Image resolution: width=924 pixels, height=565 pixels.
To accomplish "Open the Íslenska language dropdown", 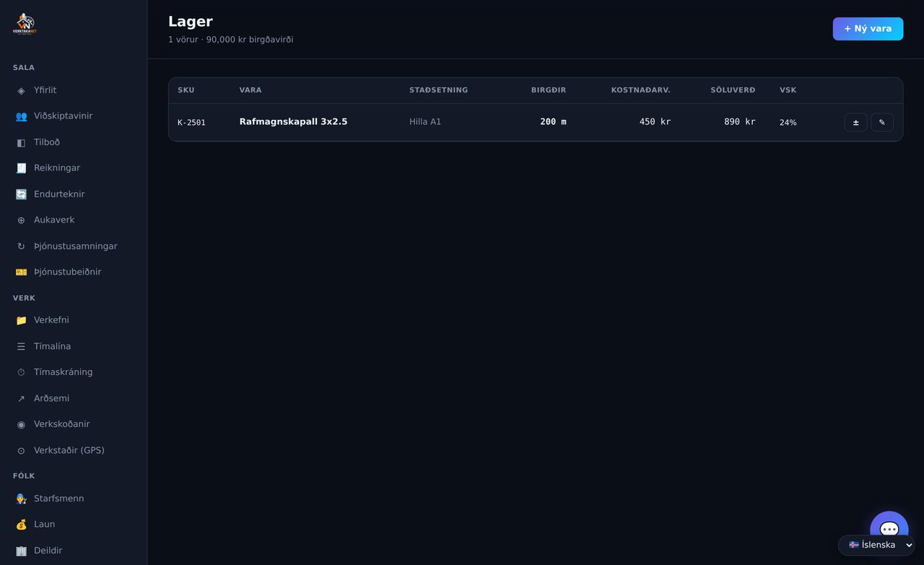I will (876, 545).
